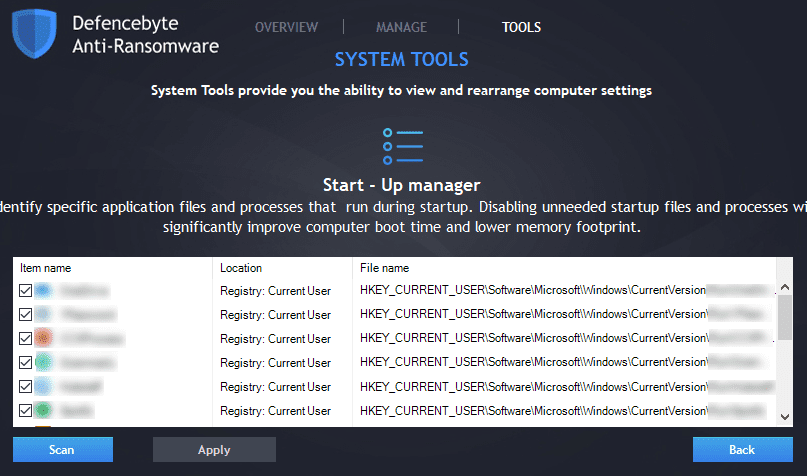Screen dimensions: 807x476
Task: Click the Start - Up manager title
Action: 401,185
